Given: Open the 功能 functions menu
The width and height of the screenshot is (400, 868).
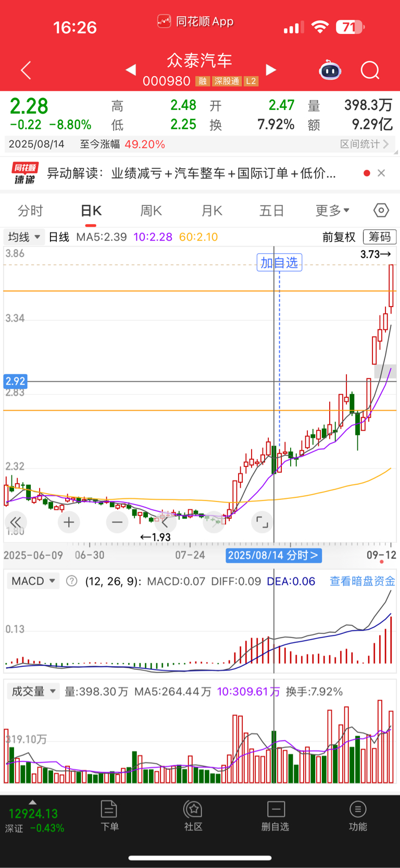Looking at the screenshot, I should point(358,815).
